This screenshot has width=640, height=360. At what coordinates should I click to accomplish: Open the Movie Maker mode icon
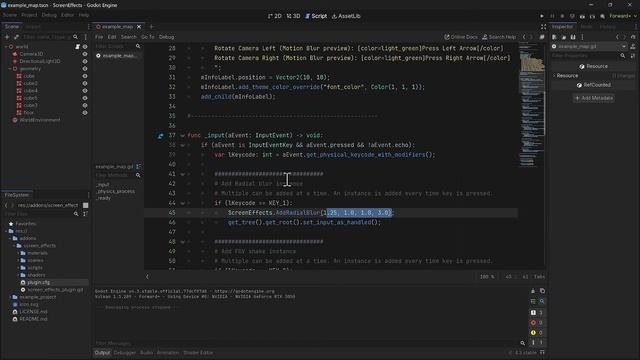602,16
